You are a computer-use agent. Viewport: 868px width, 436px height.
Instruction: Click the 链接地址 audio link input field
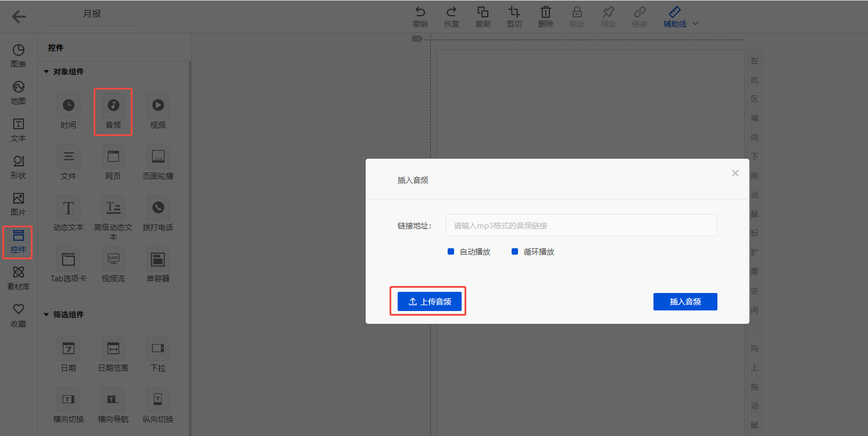tap(581, 226)
